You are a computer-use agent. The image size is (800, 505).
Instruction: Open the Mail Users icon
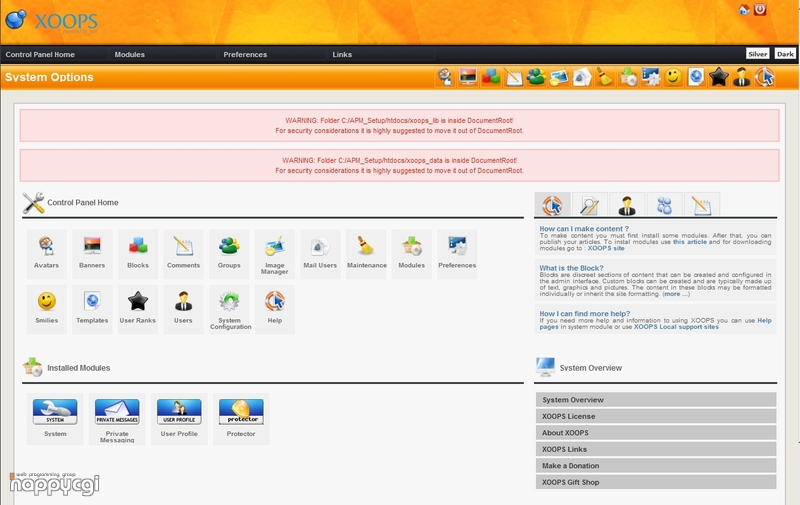point(320,254)
